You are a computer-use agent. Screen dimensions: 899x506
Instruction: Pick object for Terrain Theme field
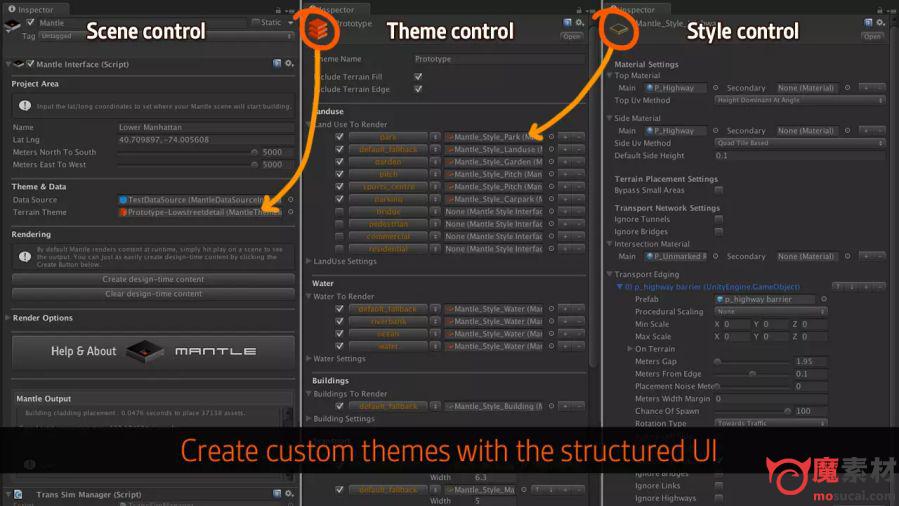(291, 212)
